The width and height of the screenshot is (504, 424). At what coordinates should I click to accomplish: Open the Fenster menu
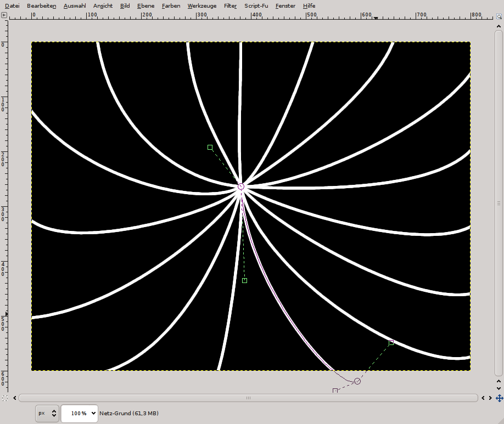pyautogui.click(x=285, y=6)
